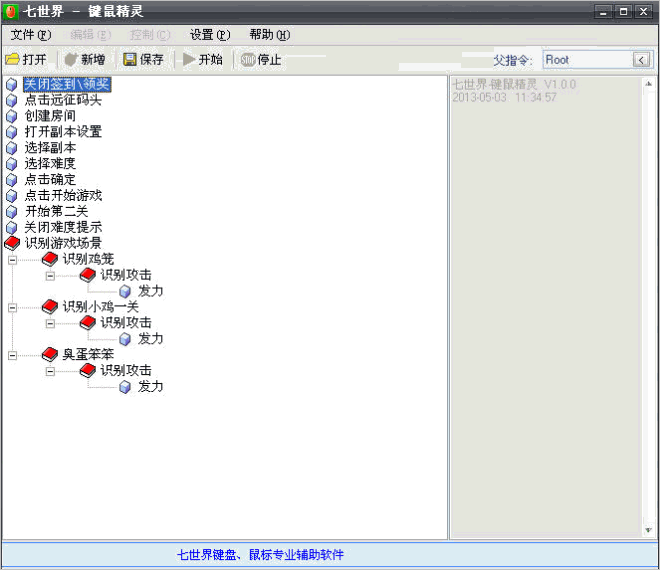
Task: Click the folder icon of 打开
Action: 13,59
